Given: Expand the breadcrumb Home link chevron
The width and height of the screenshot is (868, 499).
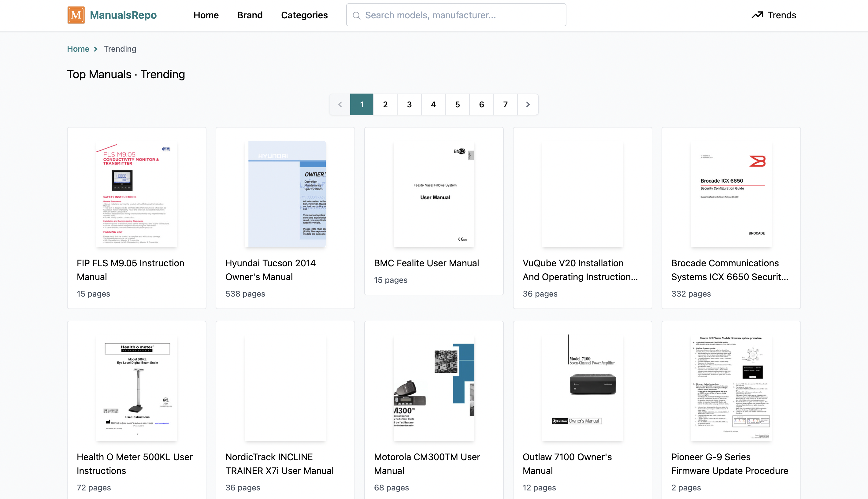Looking at the screenshot, I should click(95, 49).
